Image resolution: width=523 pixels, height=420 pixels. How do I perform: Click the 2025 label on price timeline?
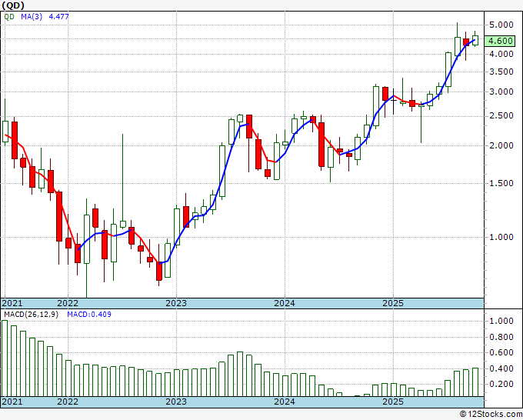[x=393, y=303]
